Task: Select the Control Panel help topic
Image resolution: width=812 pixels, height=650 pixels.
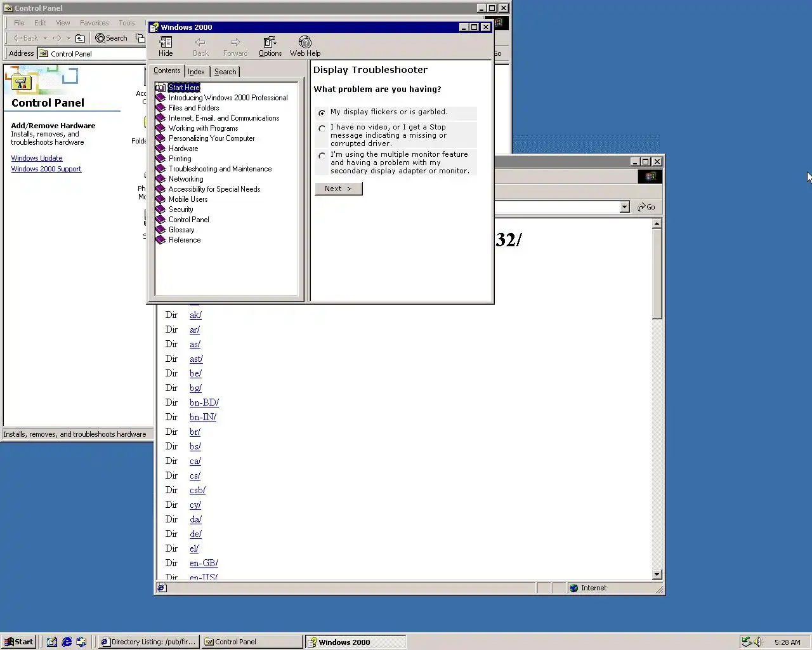Action: [x=188, y=220]
